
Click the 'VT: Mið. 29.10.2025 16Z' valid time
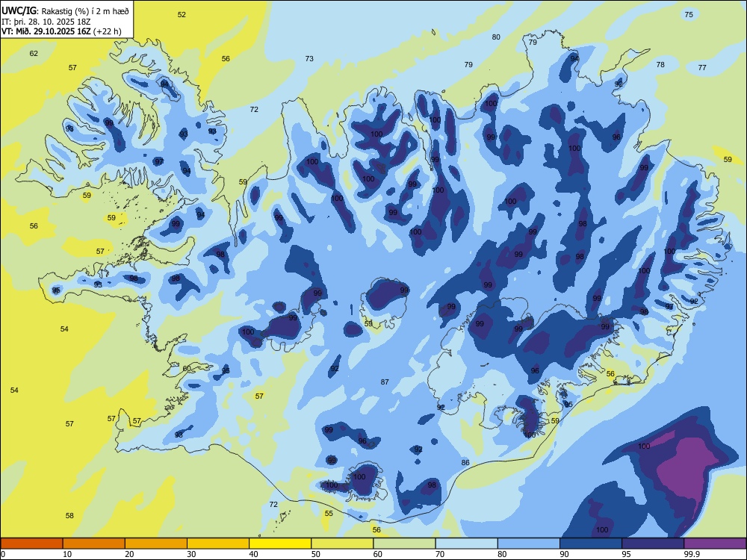47,32
